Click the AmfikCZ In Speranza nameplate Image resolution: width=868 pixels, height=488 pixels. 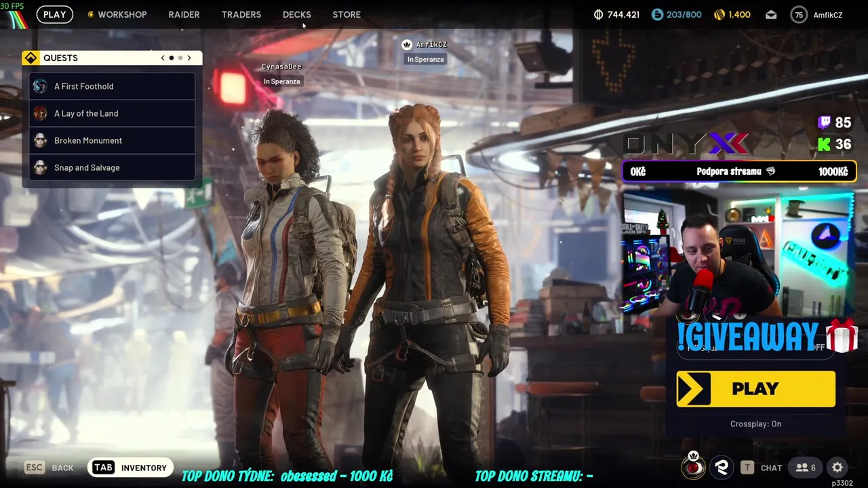point(425,52)
